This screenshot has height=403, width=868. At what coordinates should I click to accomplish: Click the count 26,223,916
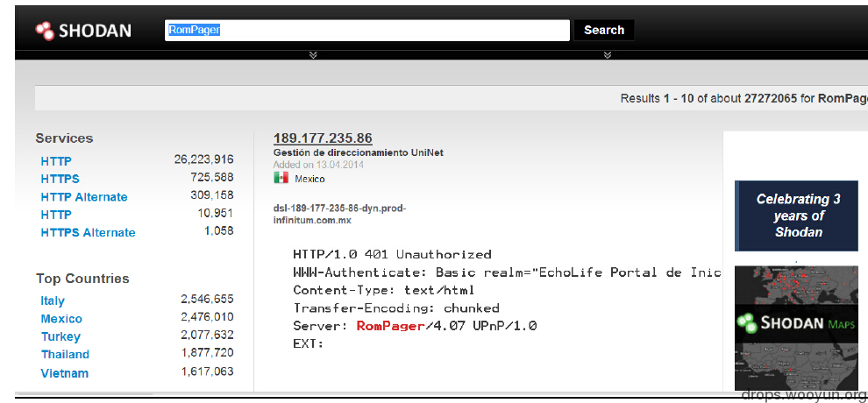203,159
